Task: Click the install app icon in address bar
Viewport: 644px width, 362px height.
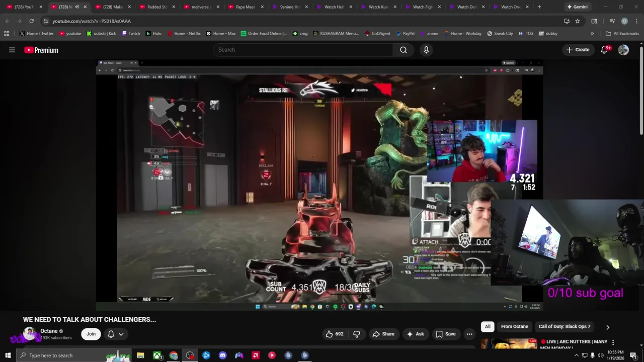Action: tap(567, 21)
